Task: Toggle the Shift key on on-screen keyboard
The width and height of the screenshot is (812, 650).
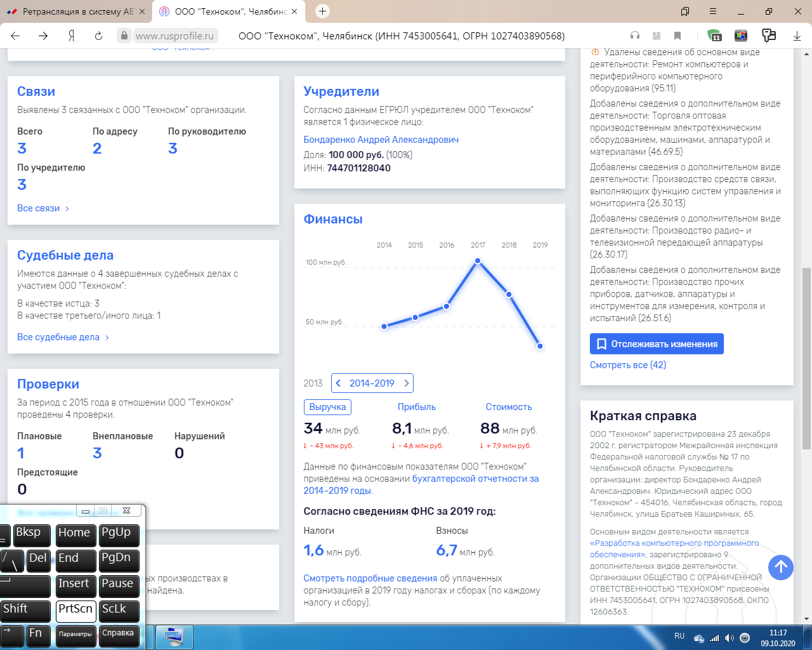Action: [x=25, y=609]
